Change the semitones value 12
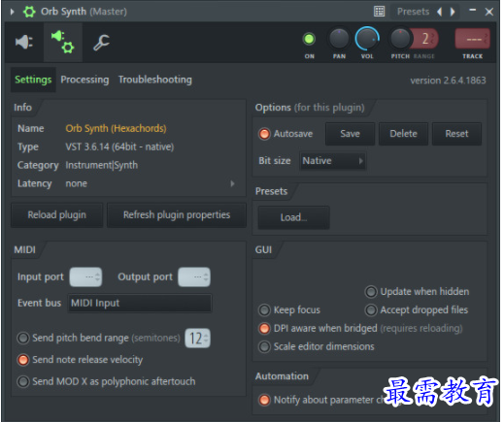 pos(197,339)
